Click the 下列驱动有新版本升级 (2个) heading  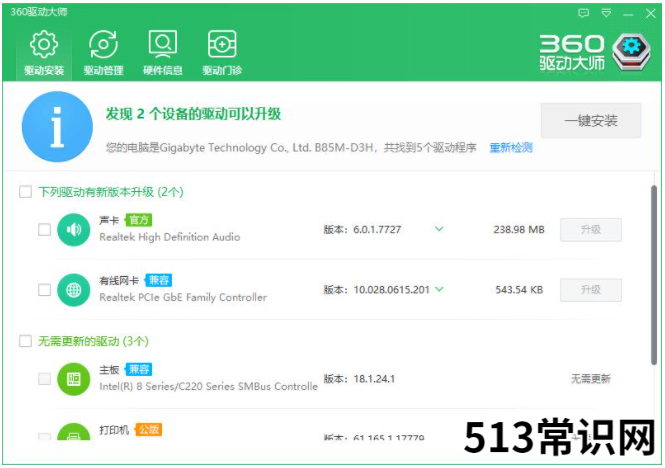coord(111,192)
